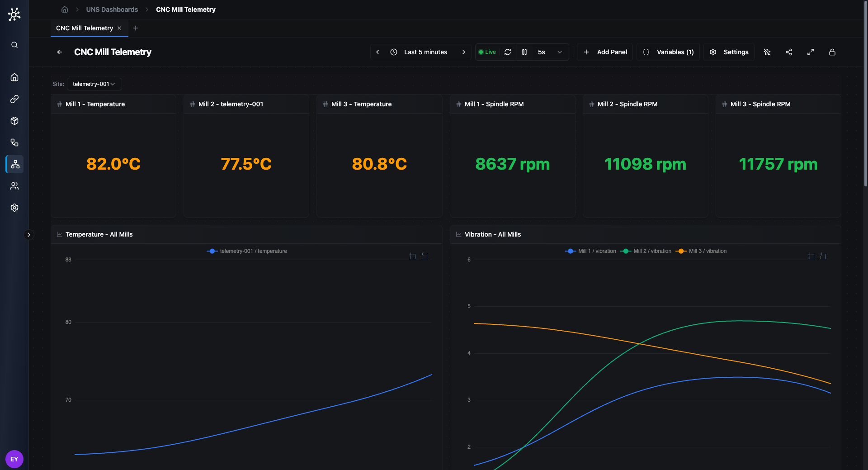Click the share icon in the dashboard toolbar
Viewport: 868px width, 470px height.
pyautogui.click(x=789, y=52)
